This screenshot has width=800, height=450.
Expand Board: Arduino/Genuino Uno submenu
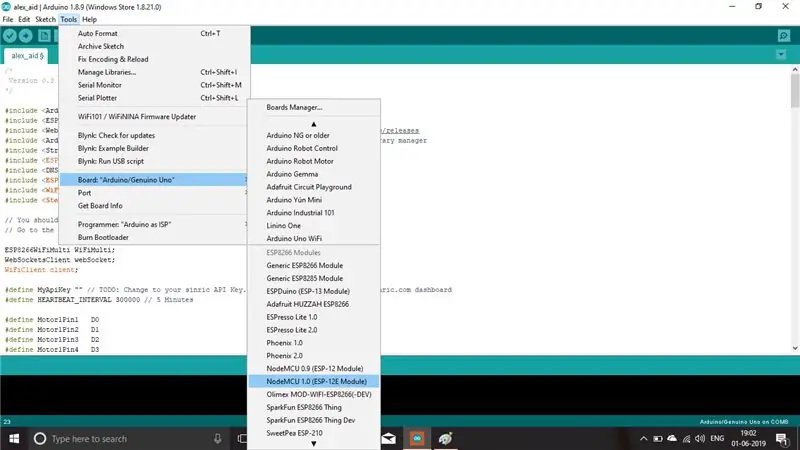[154, 180]
